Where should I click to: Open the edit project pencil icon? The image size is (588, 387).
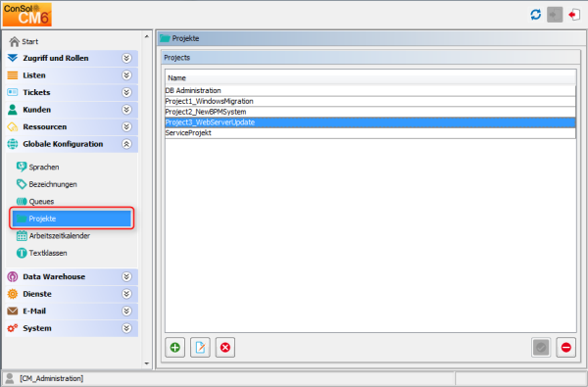[200, 347]
